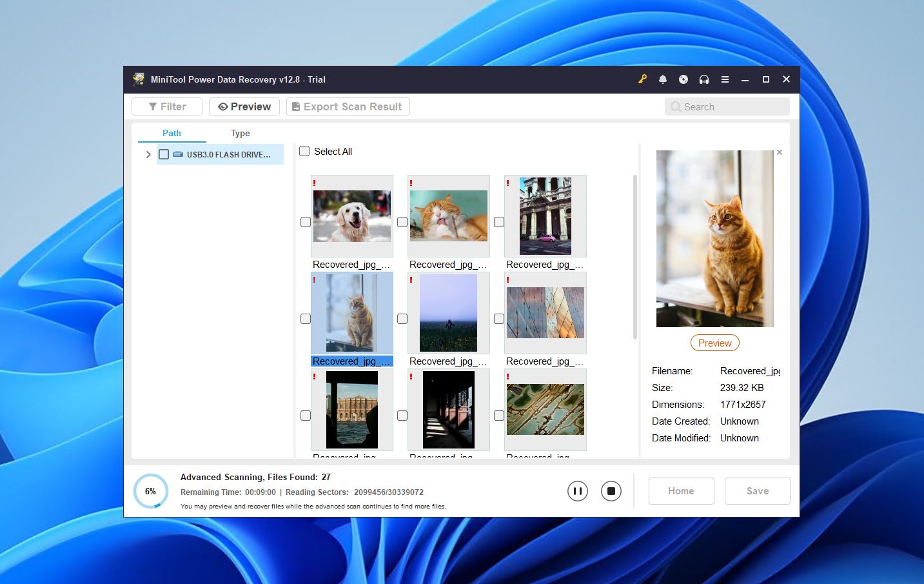Expand the USB3.0 FLASH DRIVE tree item
Image resolution: width=924 pixels, height=584 pixels.
[148, 154]
